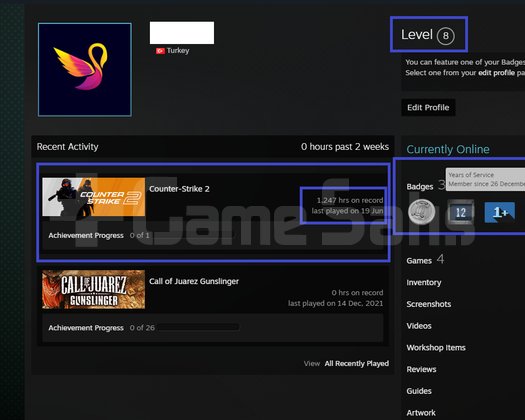
Task: Open the Counter-Strike 2 game banner
Action: tap(94, 197)
